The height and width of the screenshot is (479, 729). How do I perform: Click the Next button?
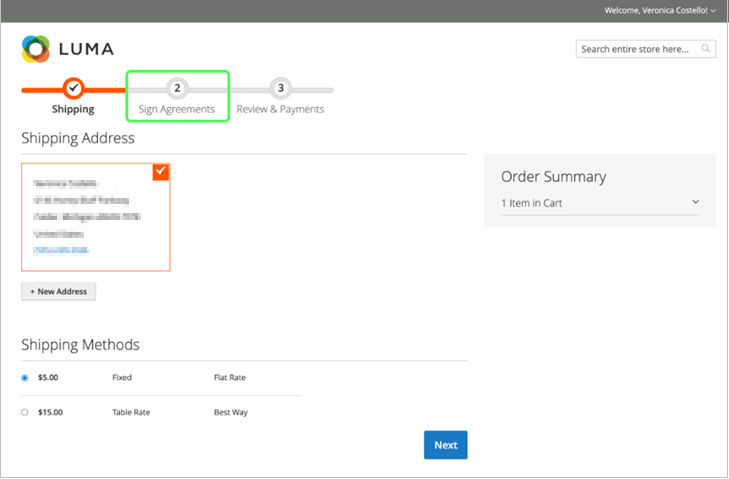[x=445, y=445]
